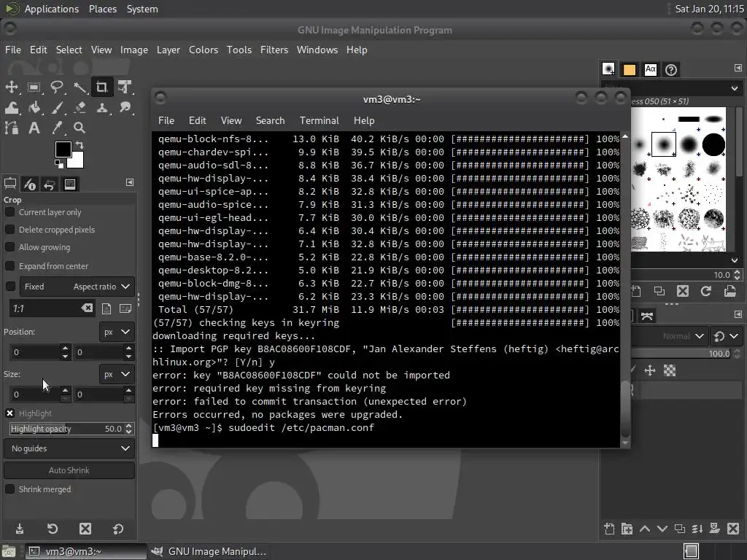Enable Current layer only checkbox
747x560 pixels.
click(x=9, y=212)
